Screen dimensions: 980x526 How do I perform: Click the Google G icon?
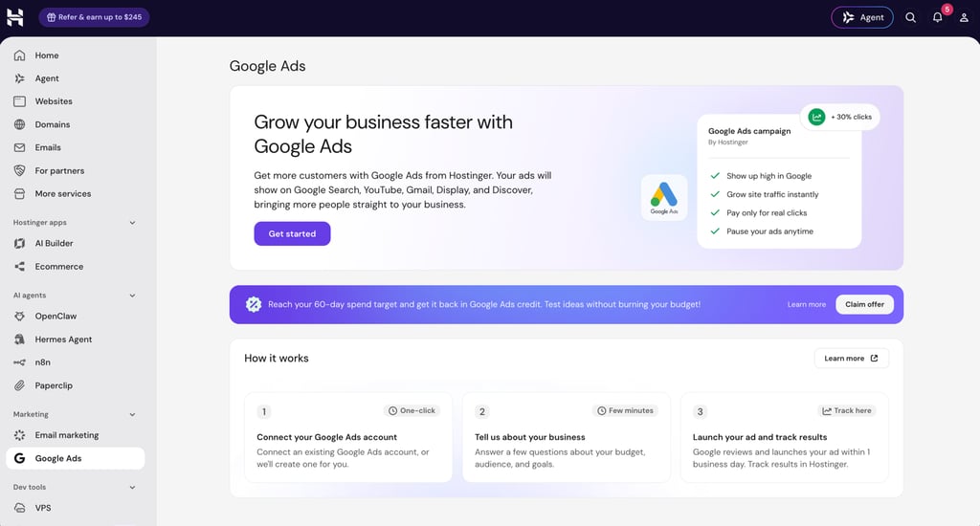[19, 458]
